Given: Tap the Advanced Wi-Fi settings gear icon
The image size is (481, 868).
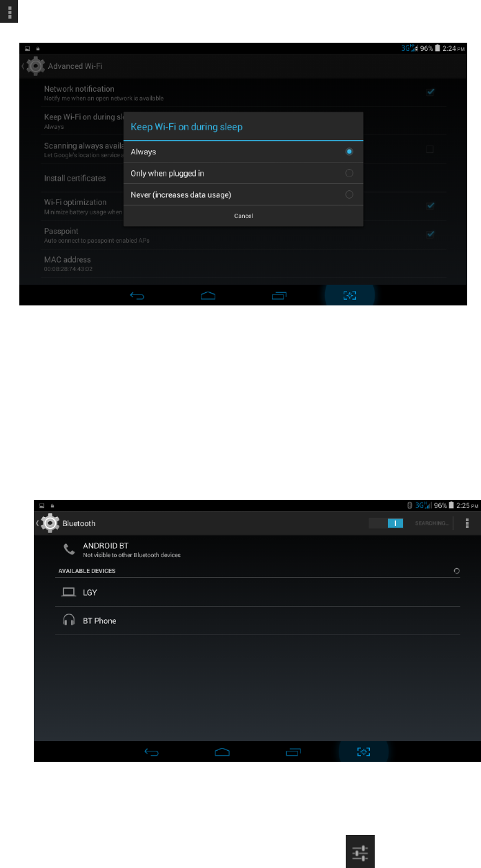Looking at the screenshot, I should click(x=35, y=66).
